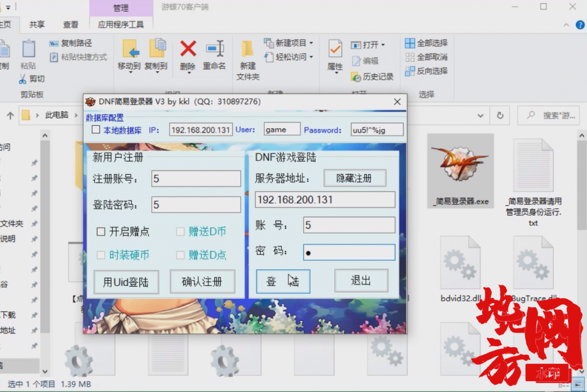Expand the 此电脑 breadcrumb arrow
Image resolution: width=587 pixels, height=392 pixels.
76,115
